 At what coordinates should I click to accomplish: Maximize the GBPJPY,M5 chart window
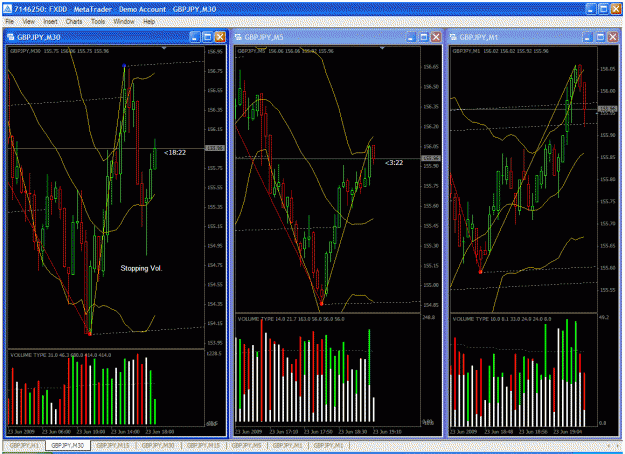pos(424,37)
